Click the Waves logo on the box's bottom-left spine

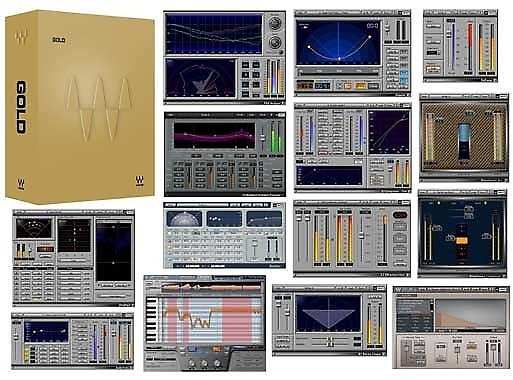tap(21, 184)
